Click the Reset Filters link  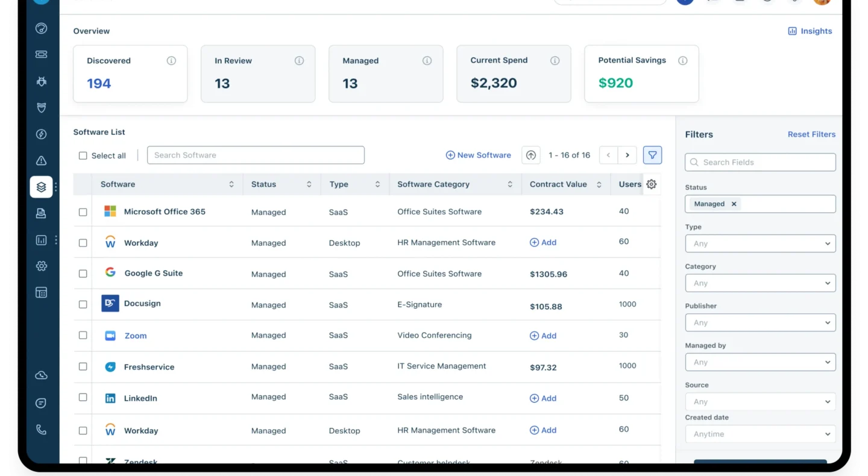point(811,134)
